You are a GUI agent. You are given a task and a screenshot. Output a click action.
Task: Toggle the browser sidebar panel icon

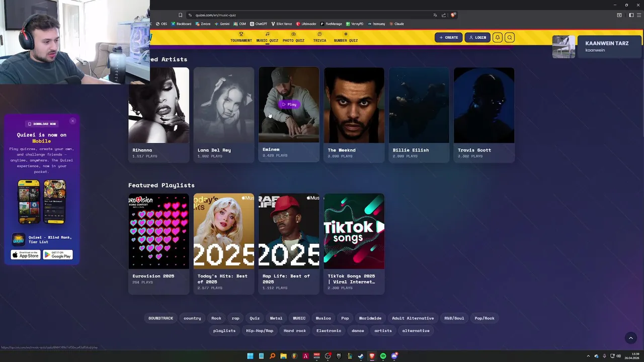point(631,15)
